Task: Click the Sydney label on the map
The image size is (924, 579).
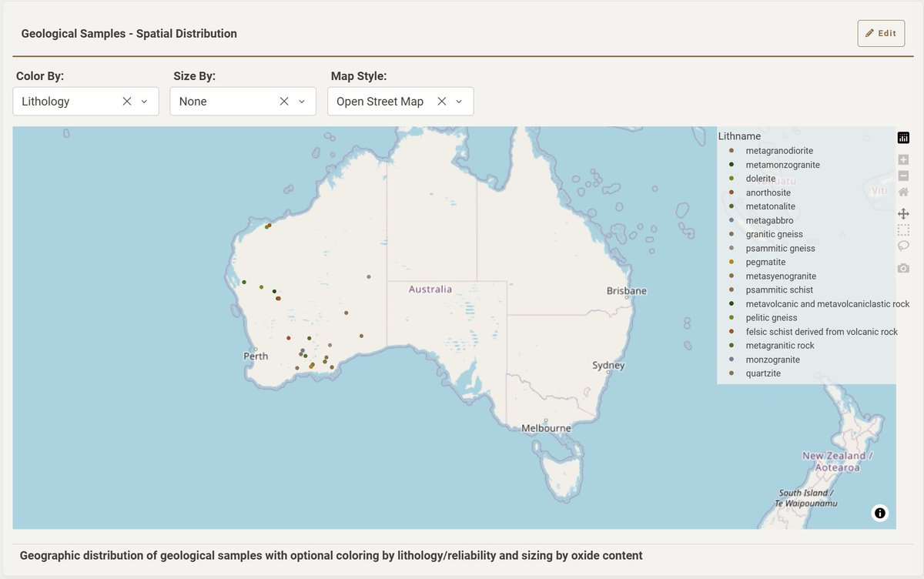Action: point(608,366)
